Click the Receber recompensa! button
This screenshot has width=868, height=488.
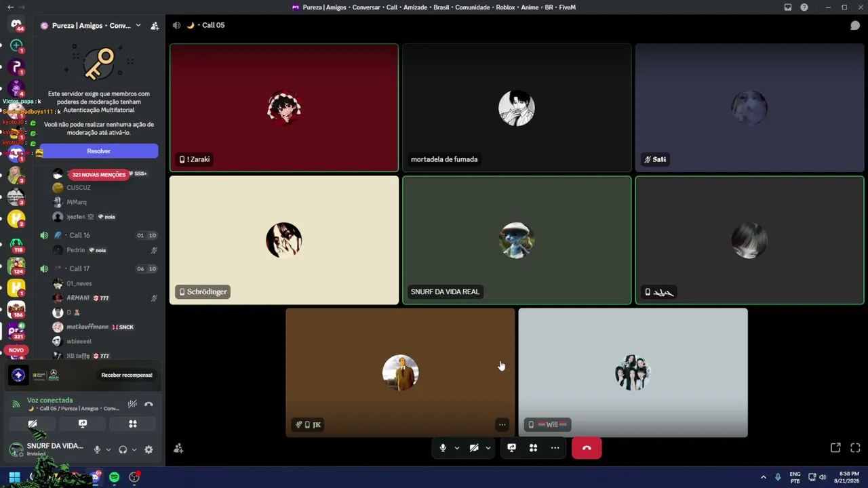pos(127,375)
